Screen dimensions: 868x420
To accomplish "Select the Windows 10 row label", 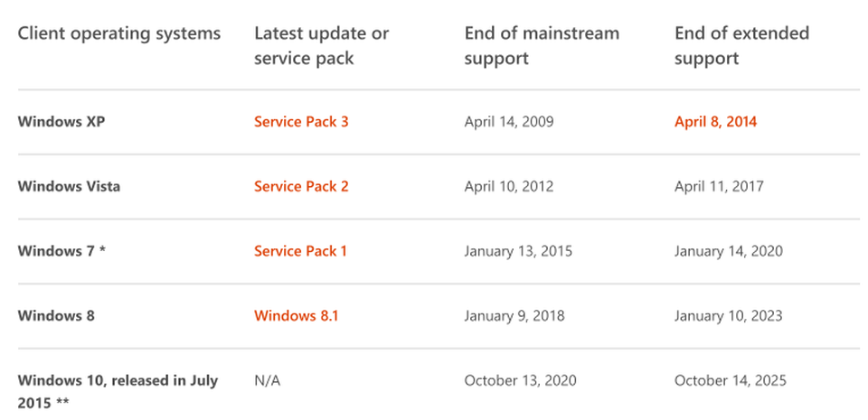I will pyautogui.click(x=118, y=391).
